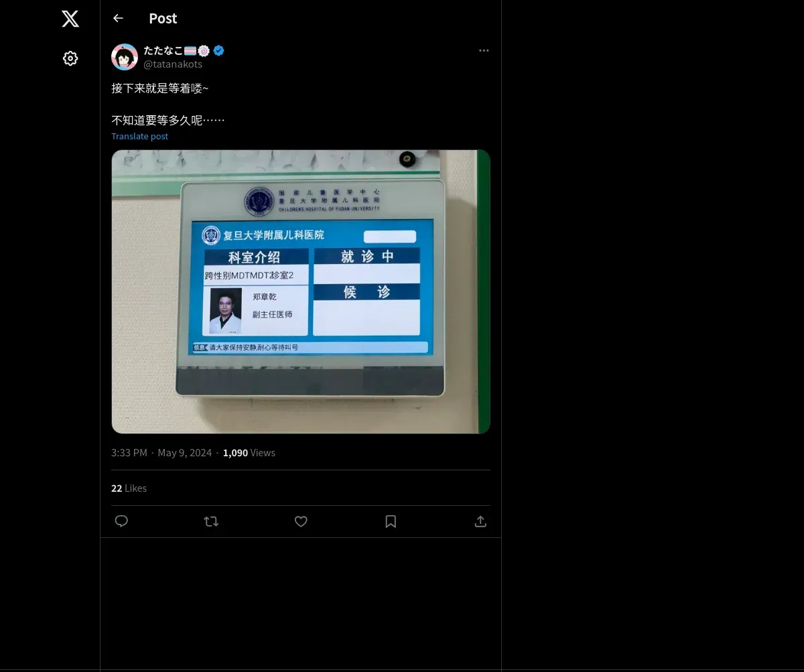Screen dimensions: 804x672
Task: View the 22 Likes list
Action: click(x=129, y=488)
